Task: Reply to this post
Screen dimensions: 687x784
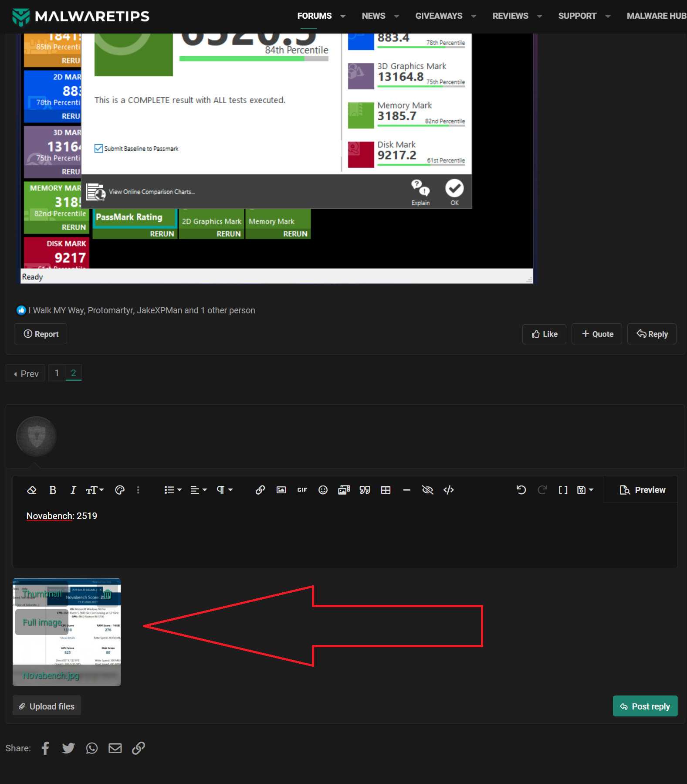Action: pos(652,334)
